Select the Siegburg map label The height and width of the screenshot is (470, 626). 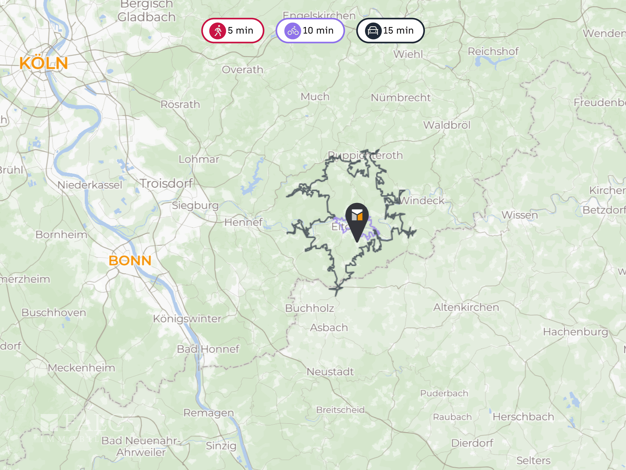pyautogui.click(x=195, y=206)
